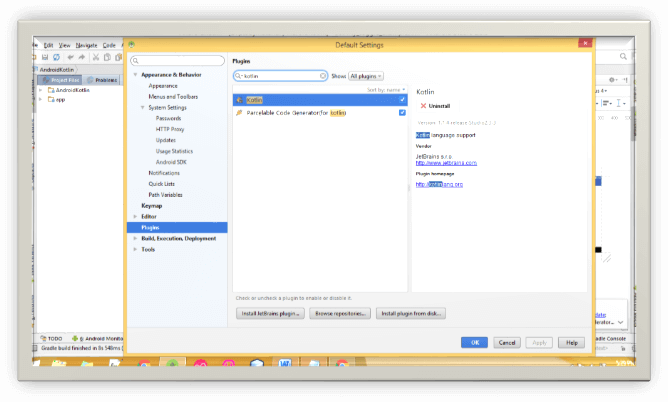Open the Sort by name dropdown
This screenshot has width=668, height=402.
(x=386, y=90)
